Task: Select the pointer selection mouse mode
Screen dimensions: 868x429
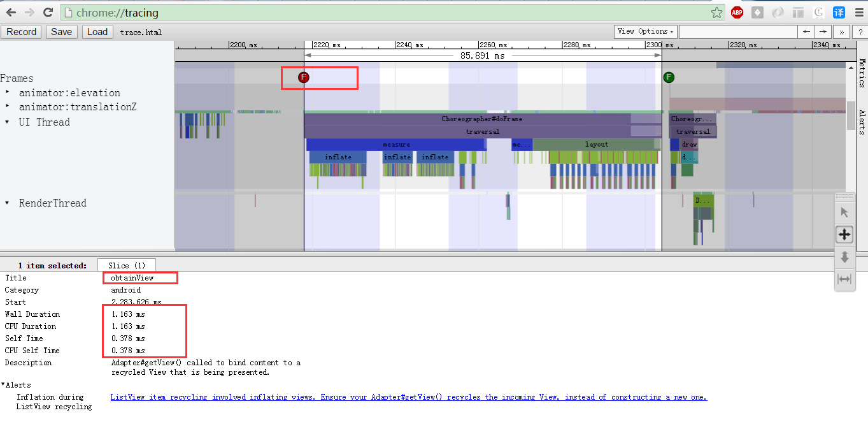Action: [x=844, y=212]
